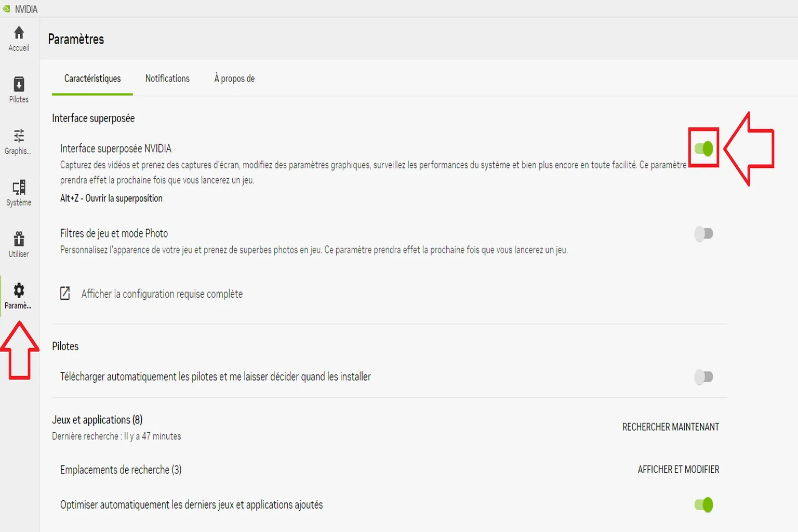
Task: Toggle off automatic optimization of added games
Action: click(x=703, y=504)
